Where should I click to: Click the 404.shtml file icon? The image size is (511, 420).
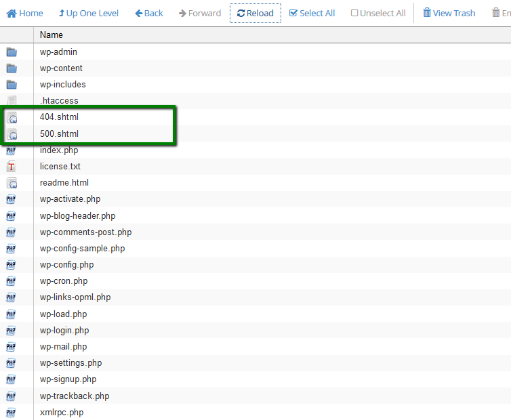(12, 117)
